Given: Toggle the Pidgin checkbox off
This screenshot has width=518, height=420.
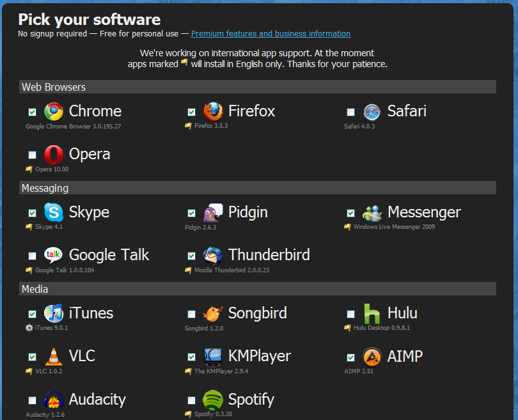Looking at the screenshot, I should coord(192,213).
